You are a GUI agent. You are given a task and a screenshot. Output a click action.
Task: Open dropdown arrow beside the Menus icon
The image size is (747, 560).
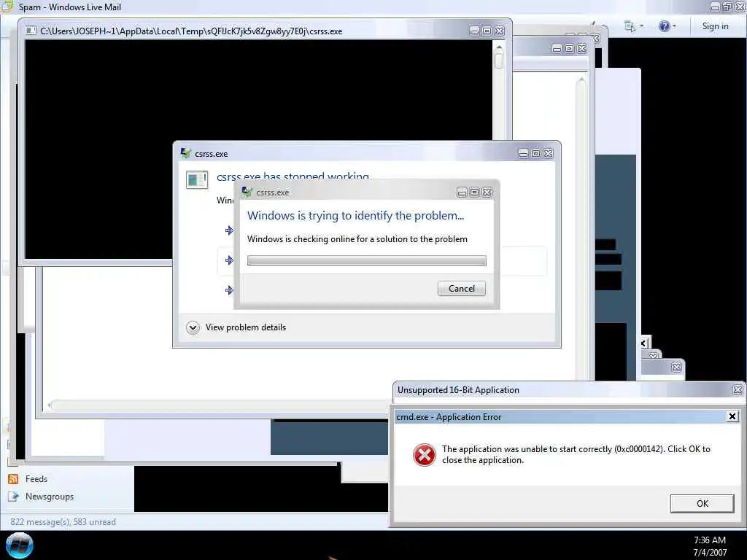point(641,26)
